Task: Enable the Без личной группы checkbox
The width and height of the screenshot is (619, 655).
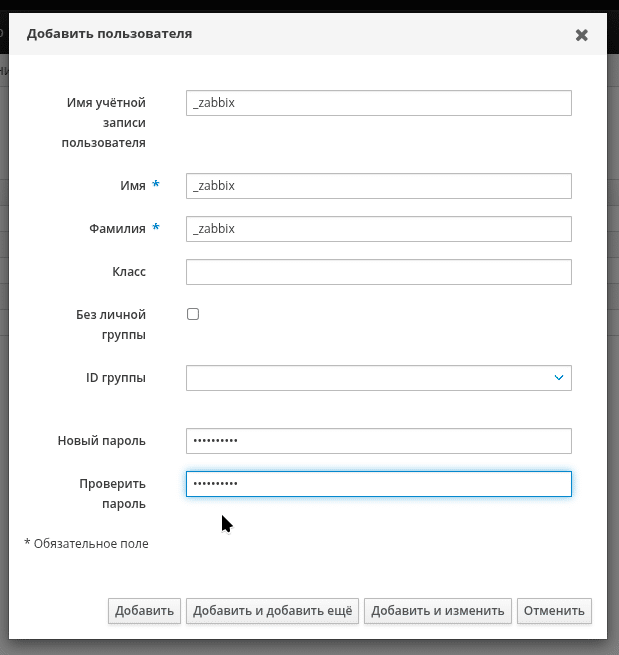Action: (193, 314)
